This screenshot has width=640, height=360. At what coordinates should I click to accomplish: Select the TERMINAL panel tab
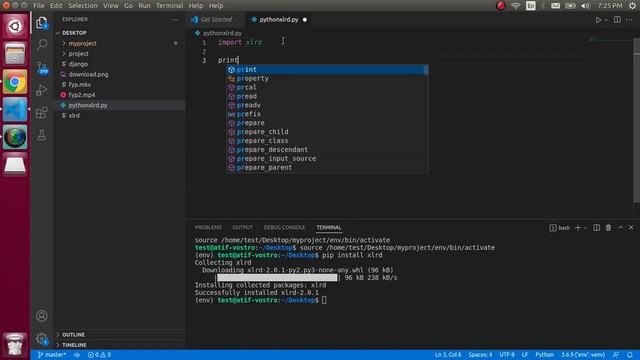(329, 227)
